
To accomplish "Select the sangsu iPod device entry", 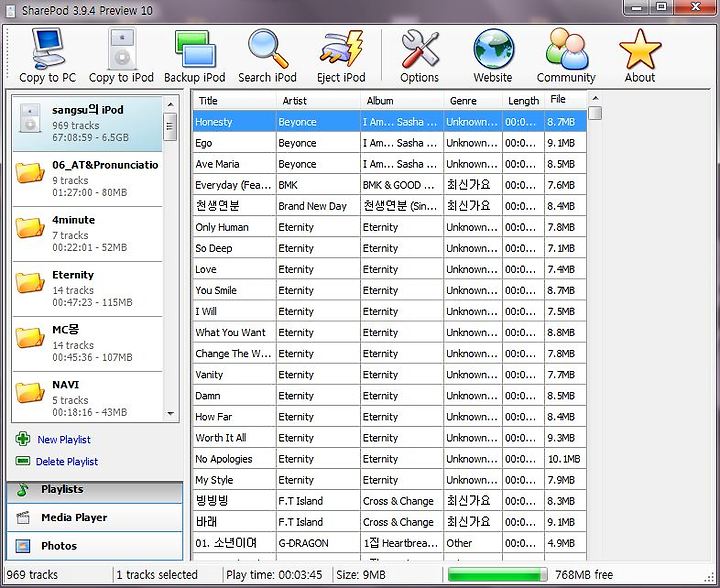I will [87, 123].
